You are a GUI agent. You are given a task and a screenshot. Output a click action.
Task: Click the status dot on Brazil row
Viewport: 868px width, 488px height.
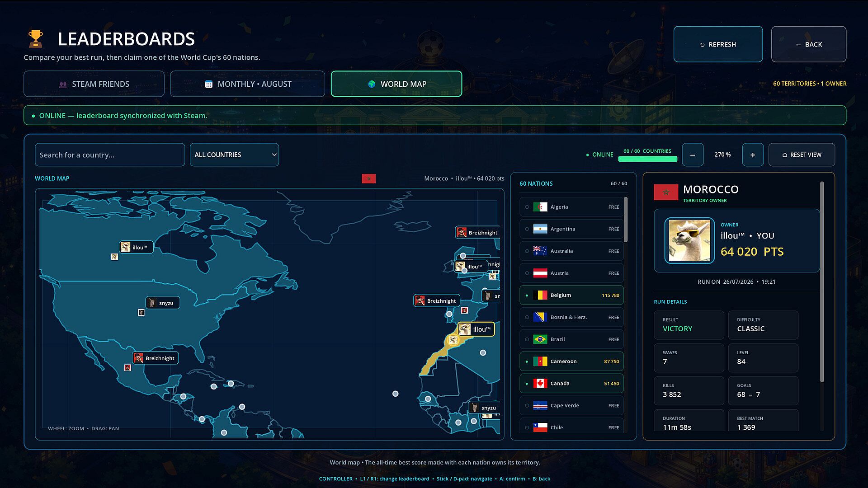point(527,339)
